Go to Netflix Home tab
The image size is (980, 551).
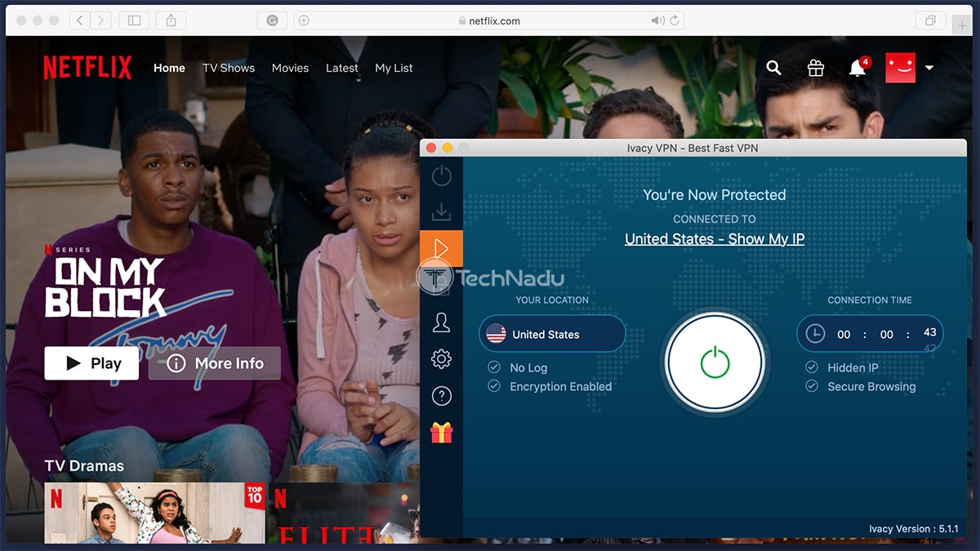[169, 68]
